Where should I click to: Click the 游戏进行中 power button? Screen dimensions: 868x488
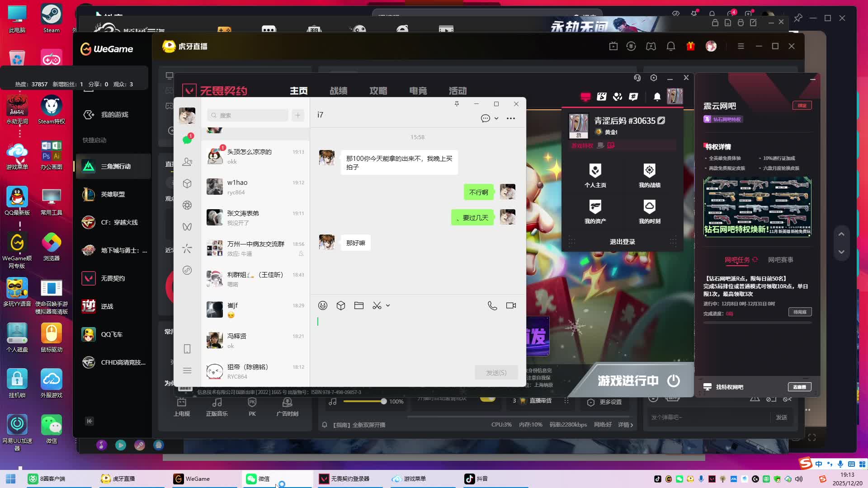[674, 380]
